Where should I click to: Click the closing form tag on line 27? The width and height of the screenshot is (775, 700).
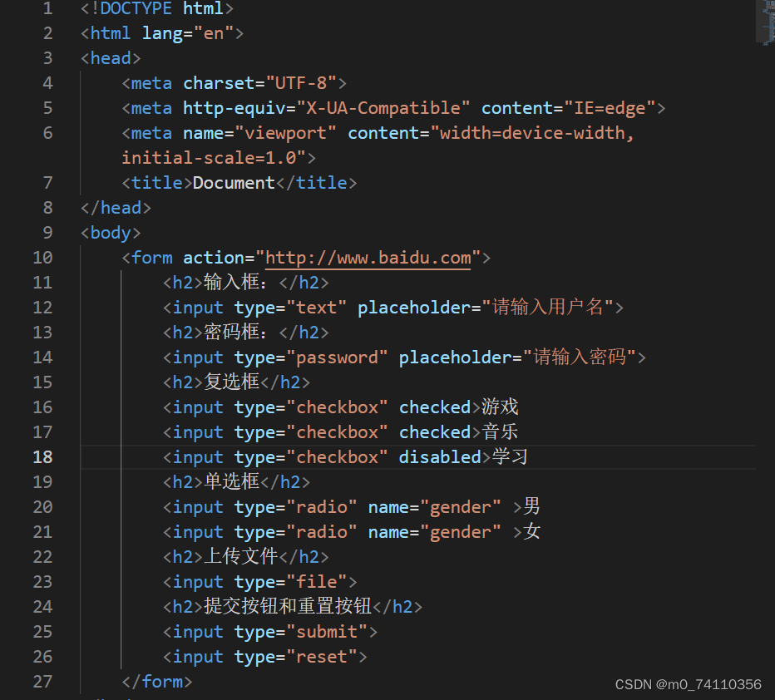click(157, 682)
